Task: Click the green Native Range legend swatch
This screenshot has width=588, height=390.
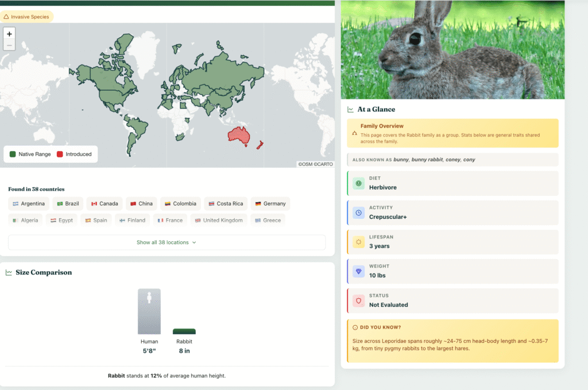Action: coord(13,154)
